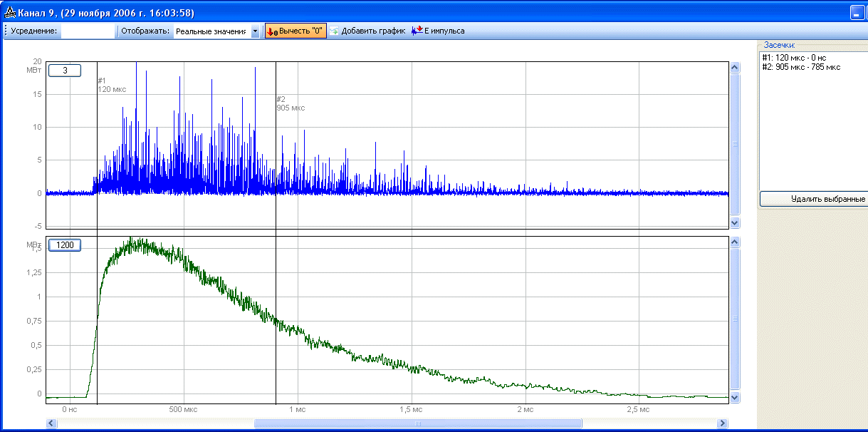The image size is (868, 432).
Task: Click the "2,5 мс" time axis label
Action: 638,409
